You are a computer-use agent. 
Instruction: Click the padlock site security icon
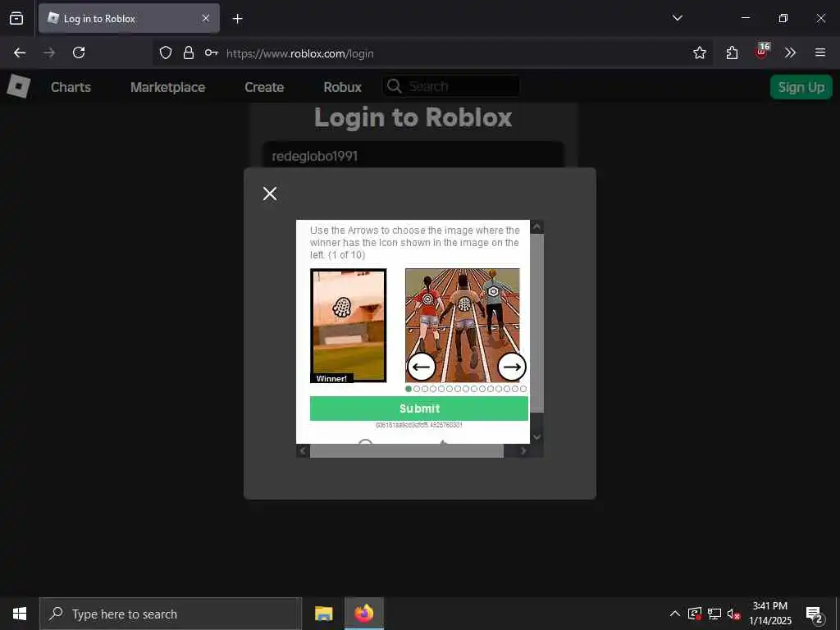[188, 52]
